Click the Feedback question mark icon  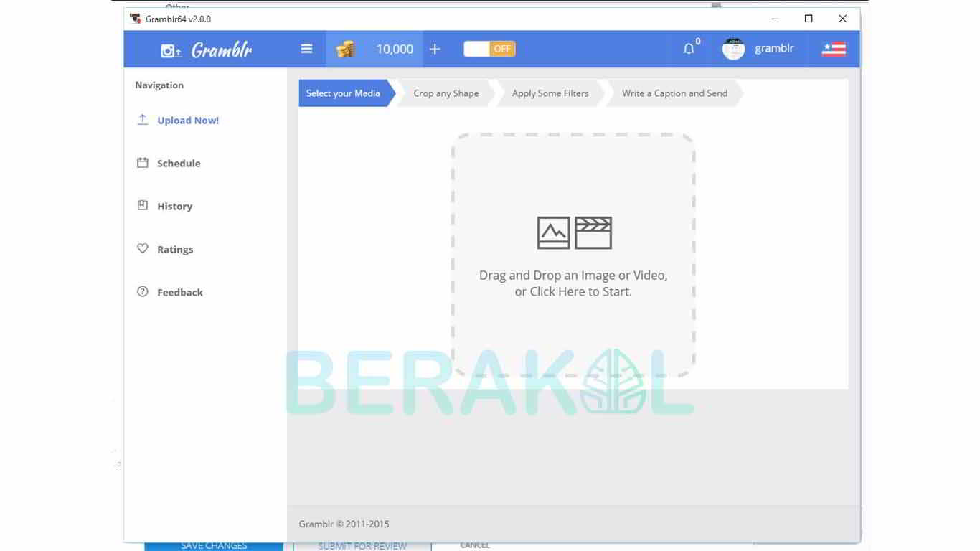tap(143, 292)
